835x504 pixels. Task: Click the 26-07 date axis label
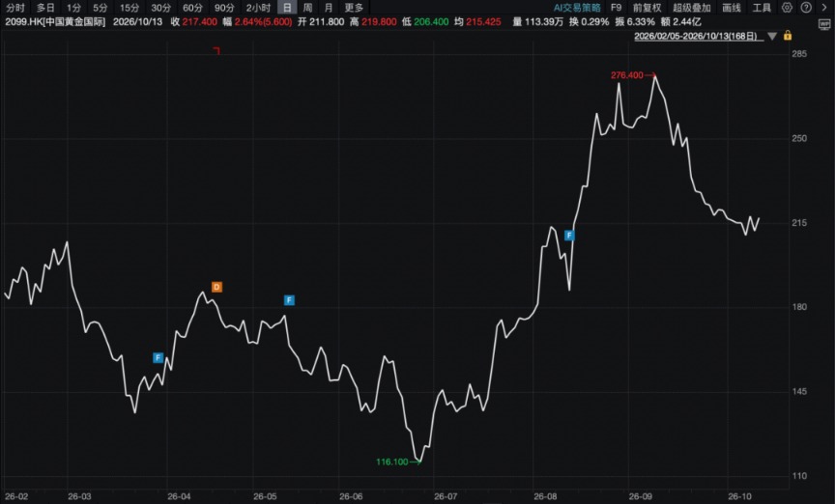pyautogui.click(x=446, y=496)
